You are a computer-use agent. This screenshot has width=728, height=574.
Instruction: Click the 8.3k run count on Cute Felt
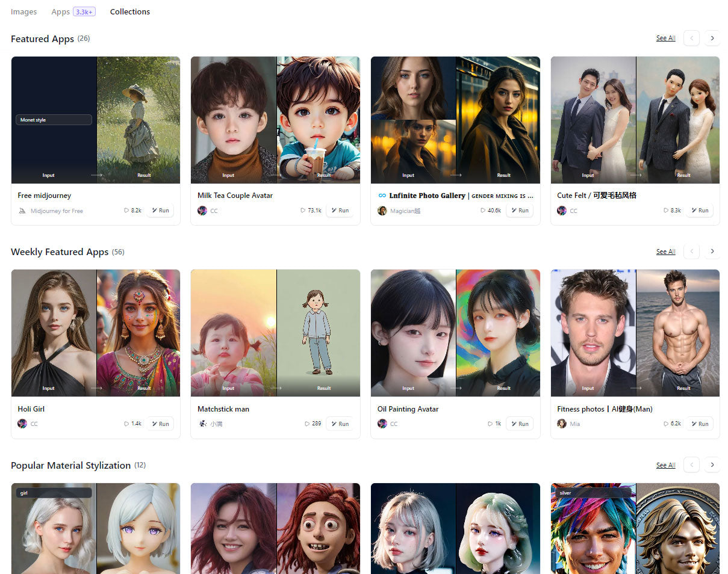[x=673, y=211]
